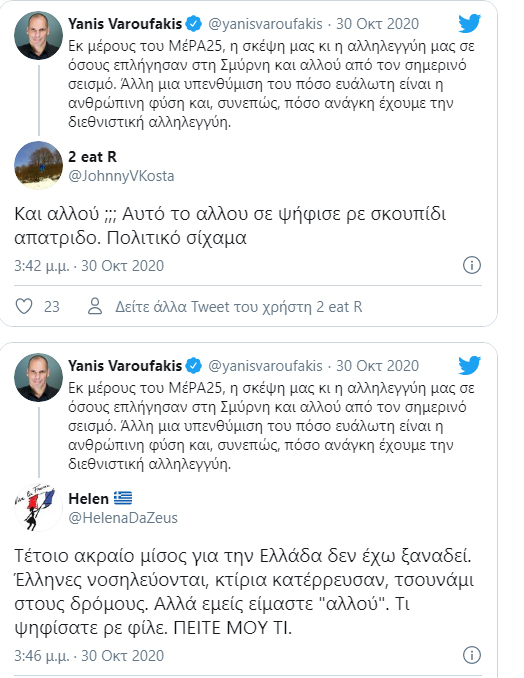Open info icon beside 3:46 μ.μ. timestamp
524x678 pixels.
(472, 655)
